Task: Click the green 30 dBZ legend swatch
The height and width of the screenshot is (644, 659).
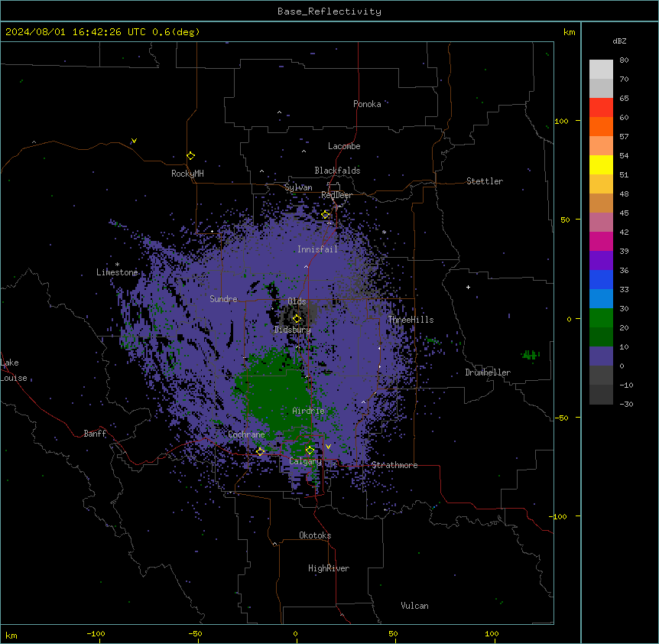Action: tap(601, 318)
